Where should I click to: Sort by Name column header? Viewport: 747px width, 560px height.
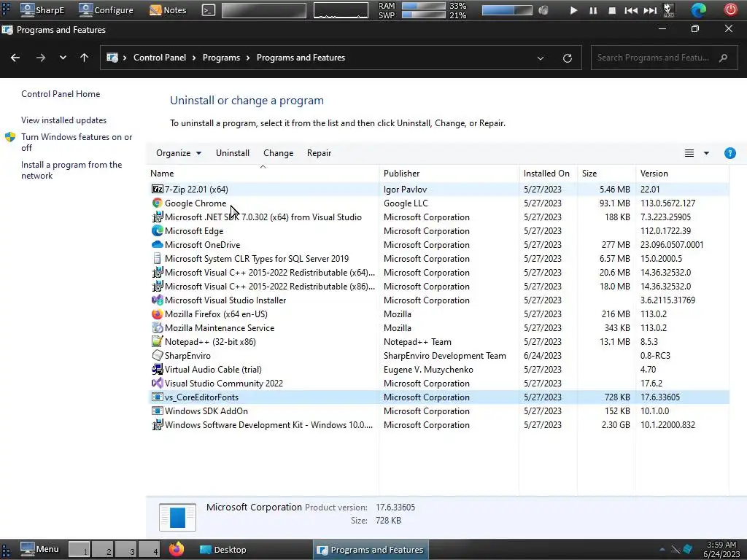coord(263,174)
